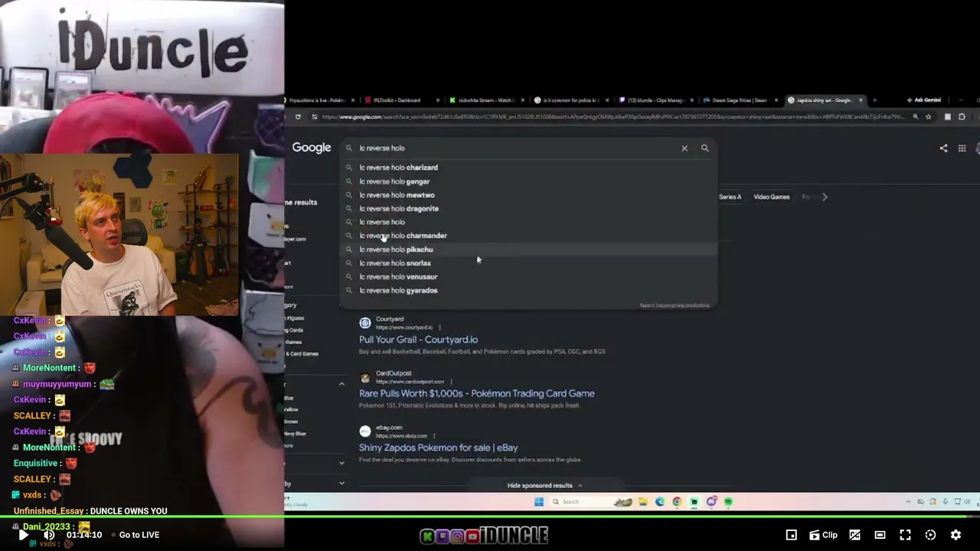Click the 'Ask Gemini' button in Chrome

[923, 100]
